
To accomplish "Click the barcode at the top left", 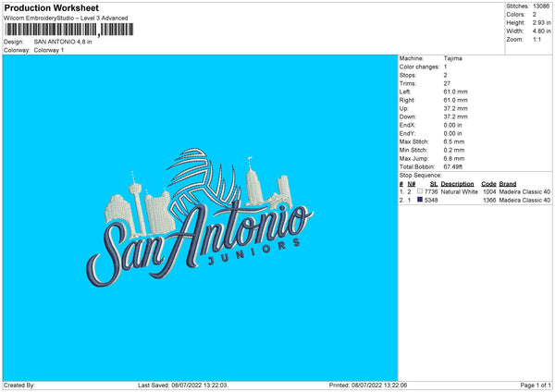I will tap(69, 30).
